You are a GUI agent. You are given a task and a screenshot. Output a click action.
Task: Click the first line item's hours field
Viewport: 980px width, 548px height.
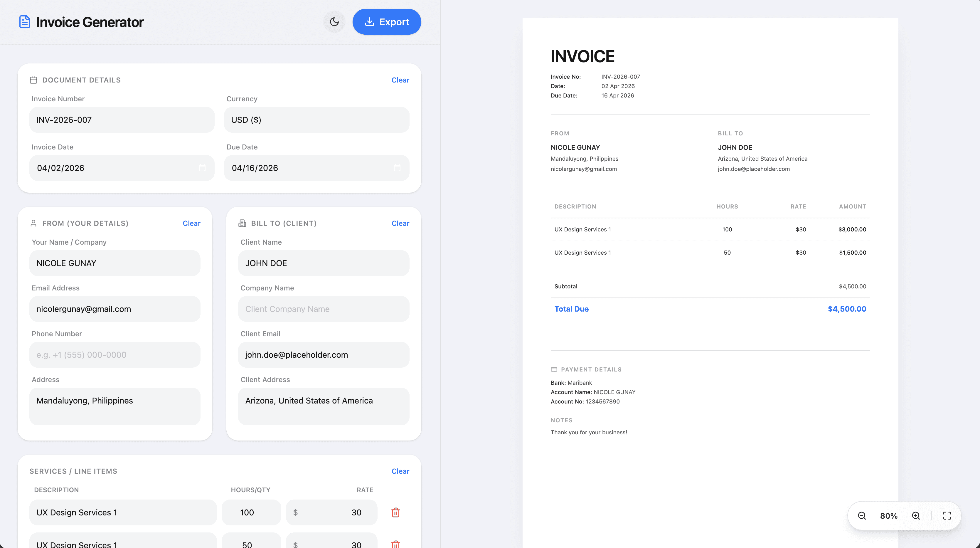251,512
